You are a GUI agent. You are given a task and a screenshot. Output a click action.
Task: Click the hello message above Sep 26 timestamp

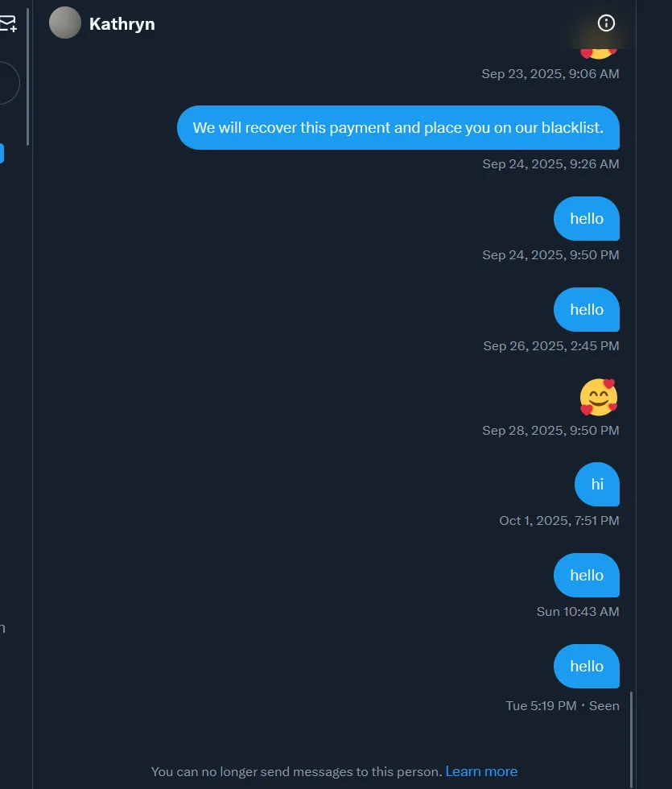[586, 310]
